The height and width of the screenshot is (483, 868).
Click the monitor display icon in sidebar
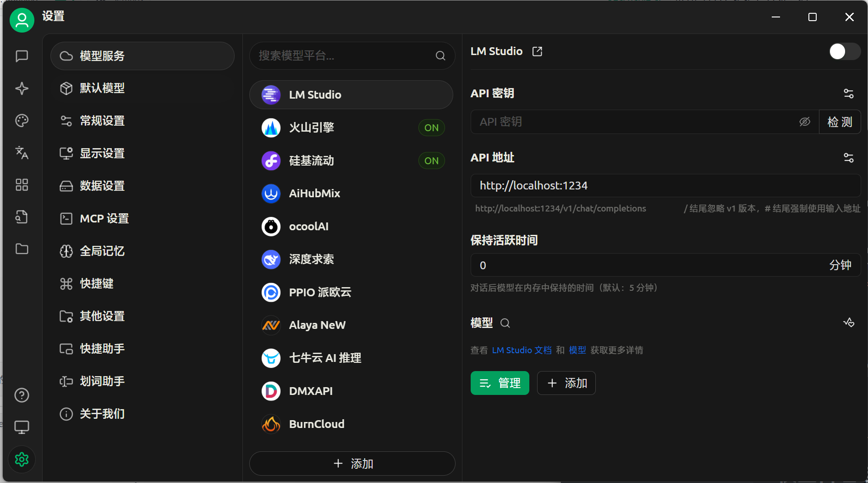click(22, 427)
